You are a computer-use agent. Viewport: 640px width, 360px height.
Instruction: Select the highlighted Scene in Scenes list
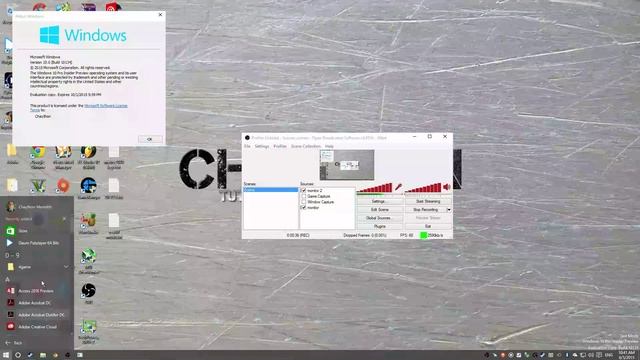271,190
